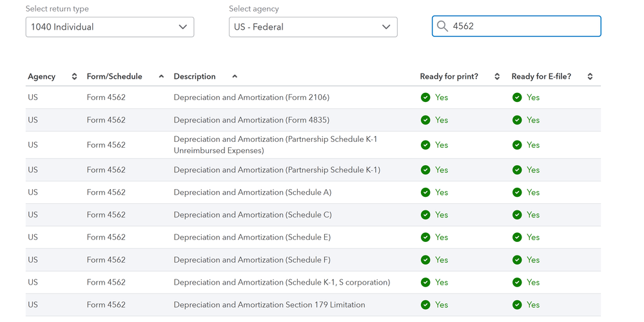Image resolution: width=644 pixels, height=322 pixels.
Task: Open the Select agency dropdown
Action: coord(313,27)
